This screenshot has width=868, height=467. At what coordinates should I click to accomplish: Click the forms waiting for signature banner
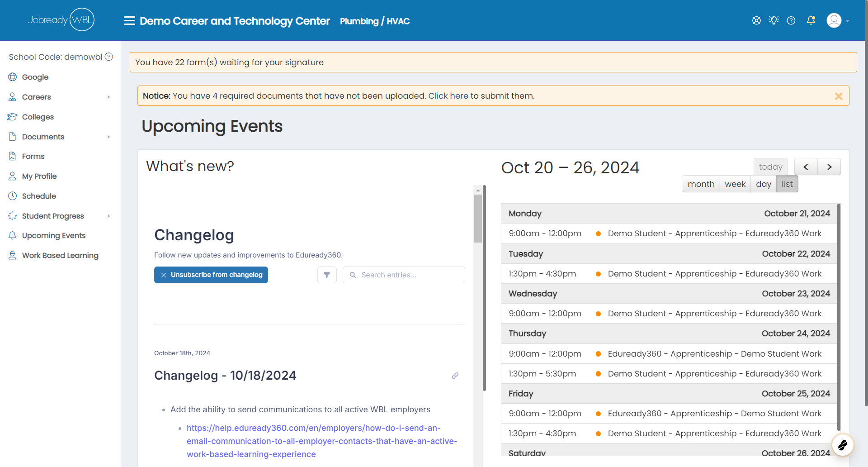(x=493, y=62)
